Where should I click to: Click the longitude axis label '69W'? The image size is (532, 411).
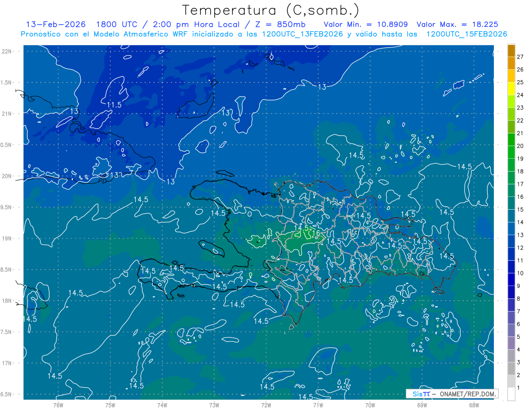[422, 405]
